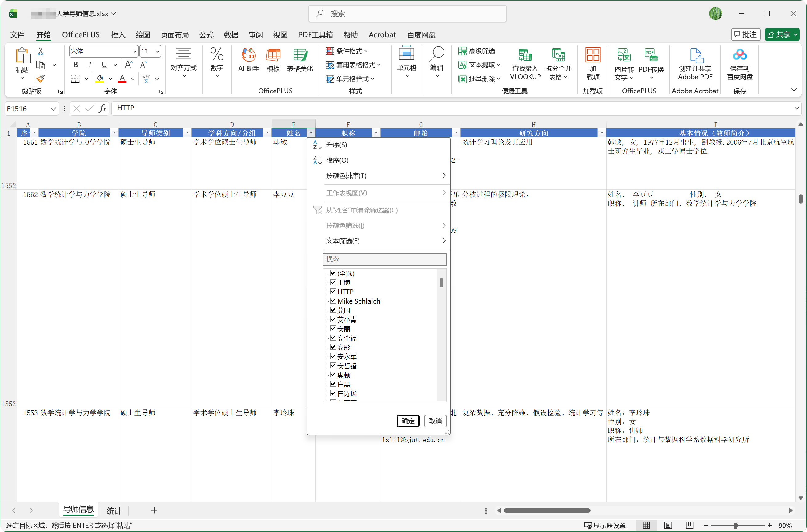The height and width of the screenshot is (532, 807).
Task: Uncheck the 王博 filter checkbox
Action: [x=333, y=282]
